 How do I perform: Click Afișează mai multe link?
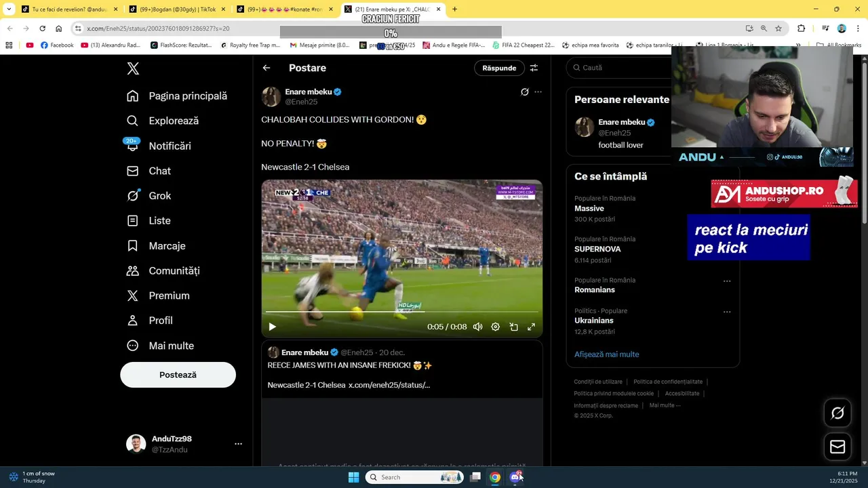click(606, 354)
